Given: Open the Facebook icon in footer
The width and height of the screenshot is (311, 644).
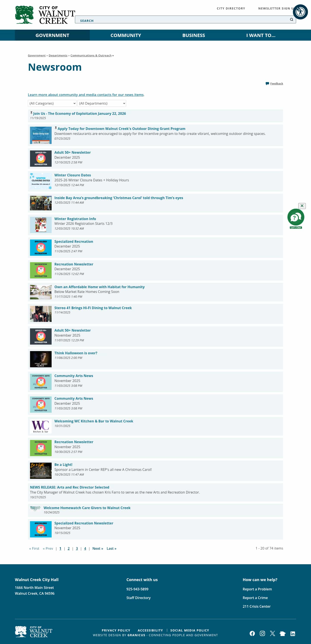Looking at the screenshot, I should tap(252, 633).
